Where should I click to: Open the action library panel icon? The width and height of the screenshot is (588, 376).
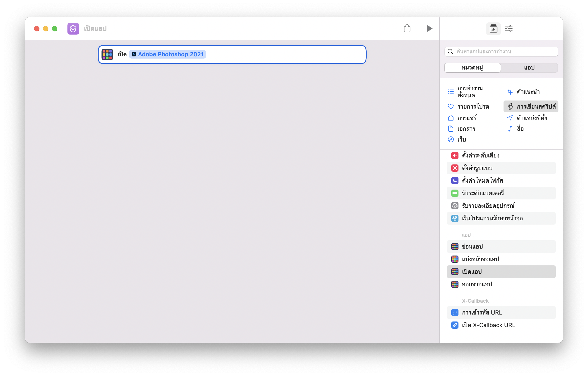click(x=493, y=29)
